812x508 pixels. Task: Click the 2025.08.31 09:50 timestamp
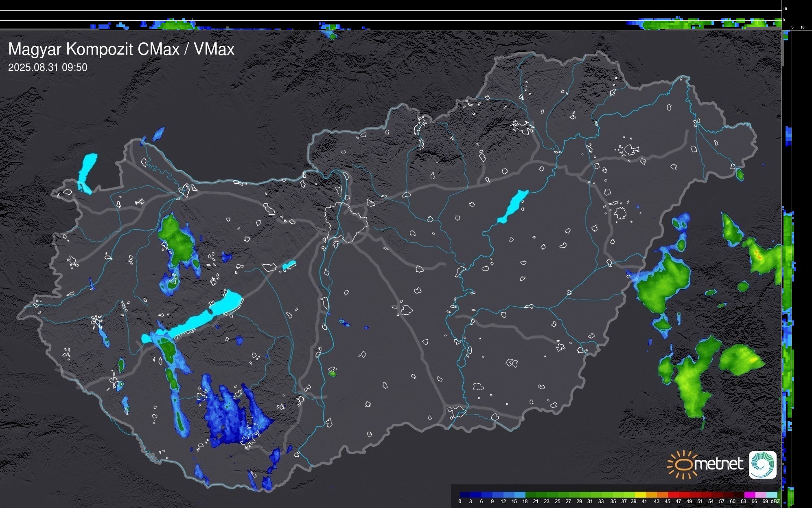point(48,68)
